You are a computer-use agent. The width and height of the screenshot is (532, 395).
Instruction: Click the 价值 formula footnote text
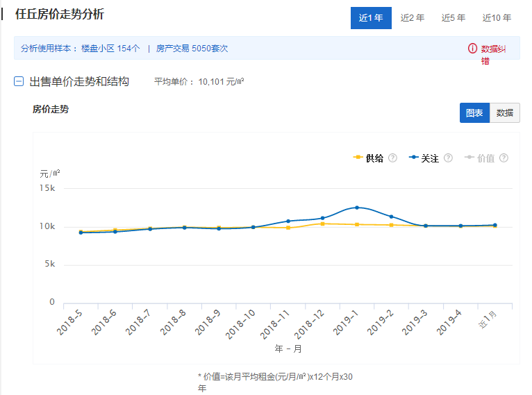click(x=275, y=382)
